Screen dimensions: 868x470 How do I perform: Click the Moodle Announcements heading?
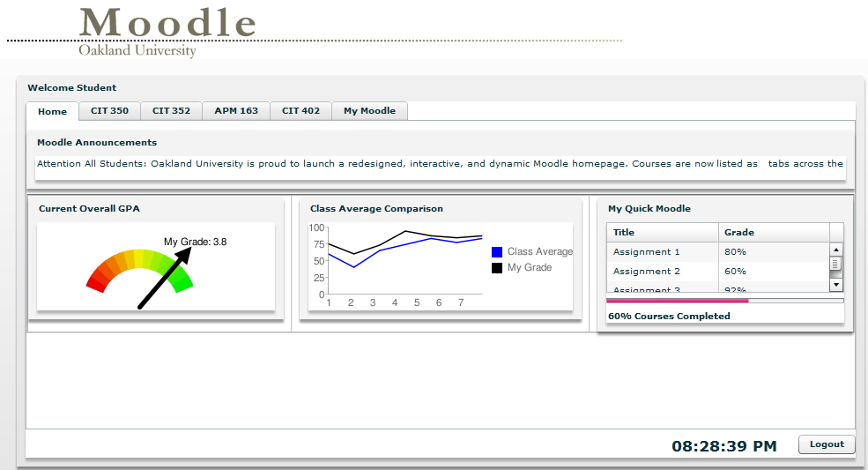click(x=97, y=143)
